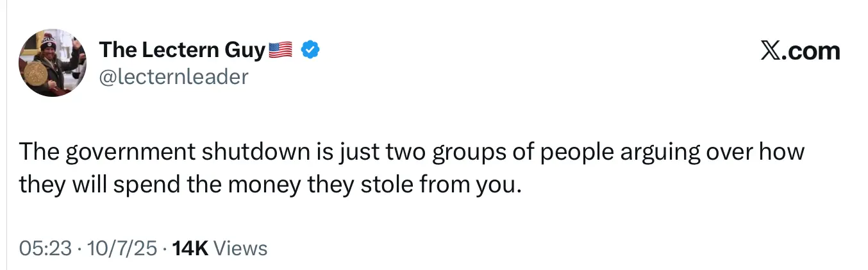Click the Views label
868x270 pixels.
point(240,248)
